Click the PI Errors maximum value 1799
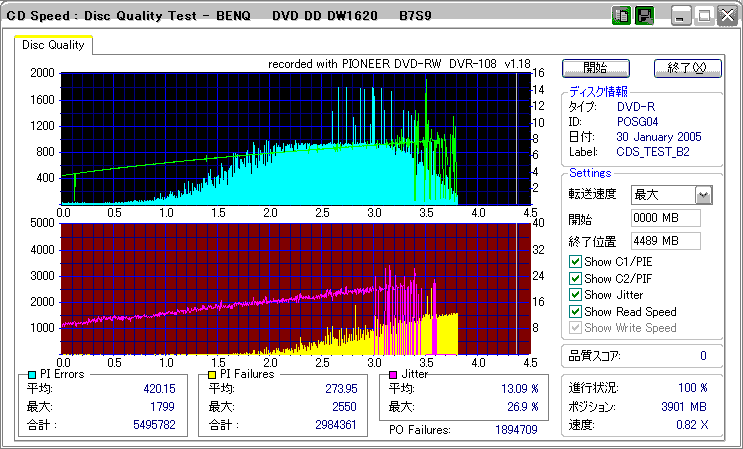 click(x=162, y=407)
